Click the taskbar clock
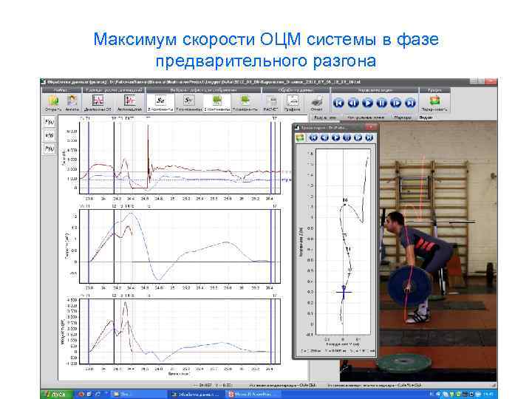532x399 pixels. (x=489, y=395)
